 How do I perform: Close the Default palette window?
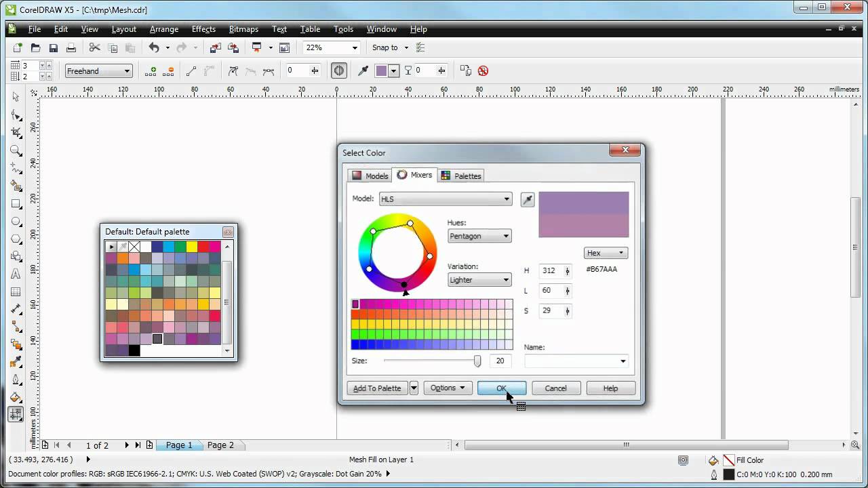point(227,232)
